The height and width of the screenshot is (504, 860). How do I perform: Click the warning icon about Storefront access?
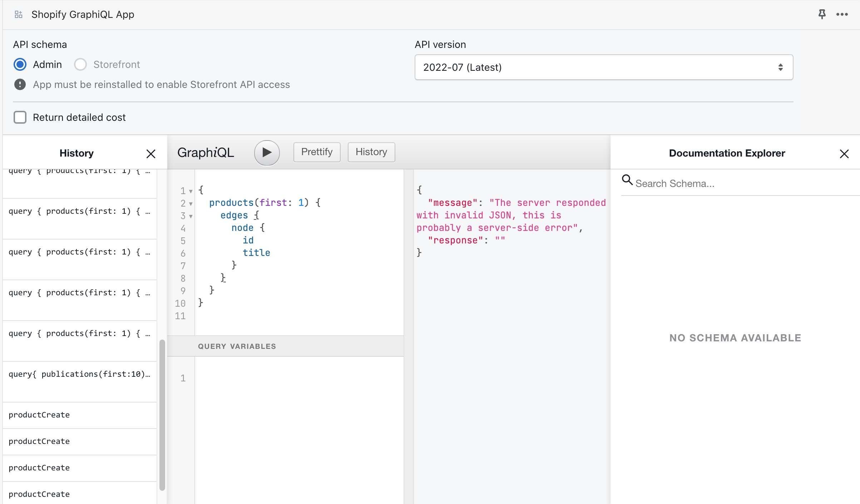[x=20, y=85]
